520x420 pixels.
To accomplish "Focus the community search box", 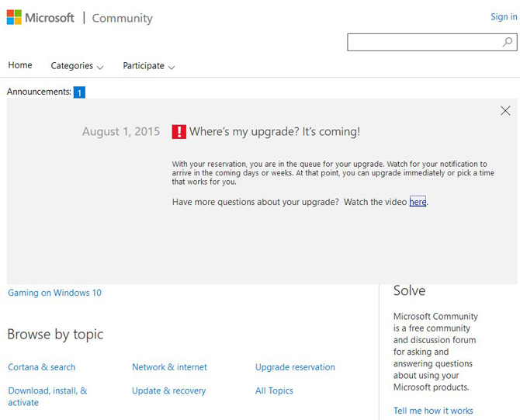I will [432, 42].
